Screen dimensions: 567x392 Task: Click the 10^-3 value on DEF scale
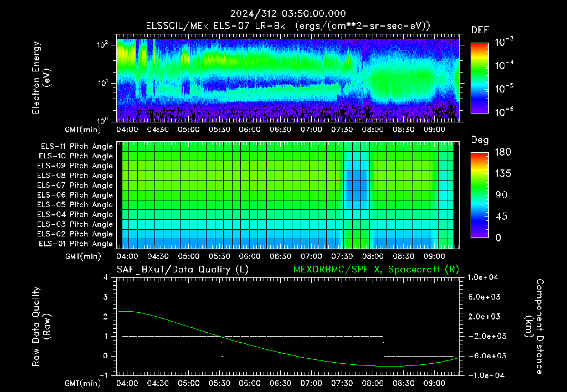504,42
